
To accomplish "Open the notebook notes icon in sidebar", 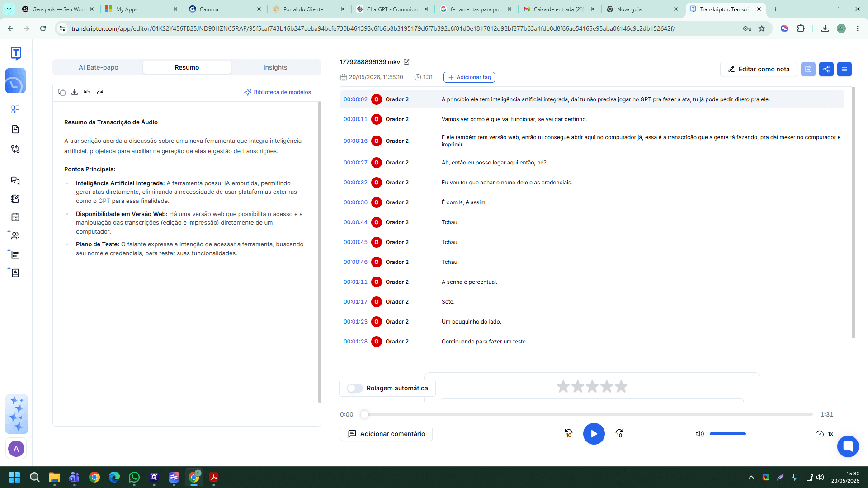I will pos(15,199).
